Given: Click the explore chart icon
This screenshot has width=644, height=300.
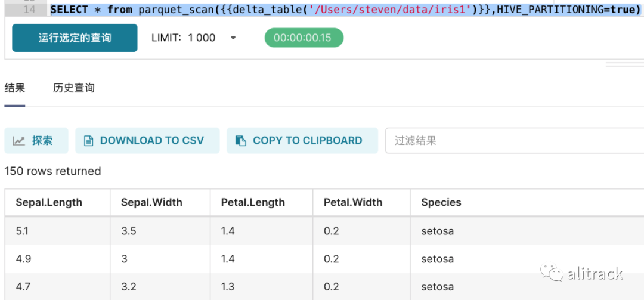Looking at the screenshot, I should click(x=20, y=141).
